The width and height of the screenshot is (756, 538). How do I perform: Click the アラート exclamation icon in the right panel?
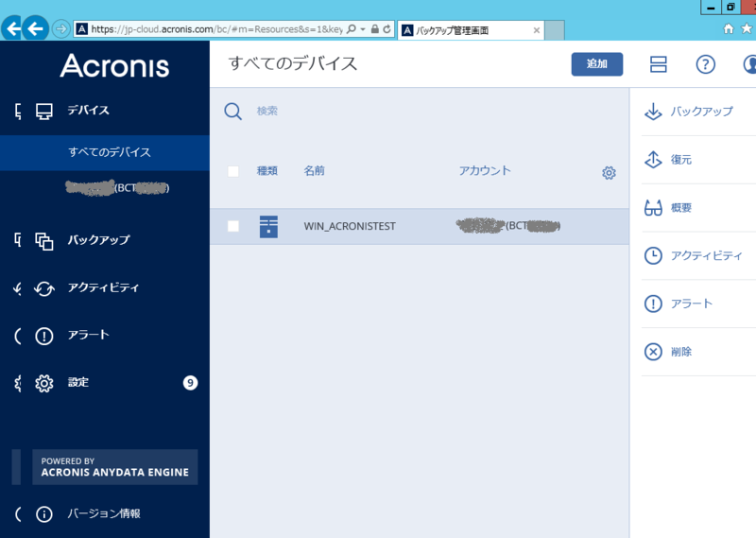(x=653, y=304)
